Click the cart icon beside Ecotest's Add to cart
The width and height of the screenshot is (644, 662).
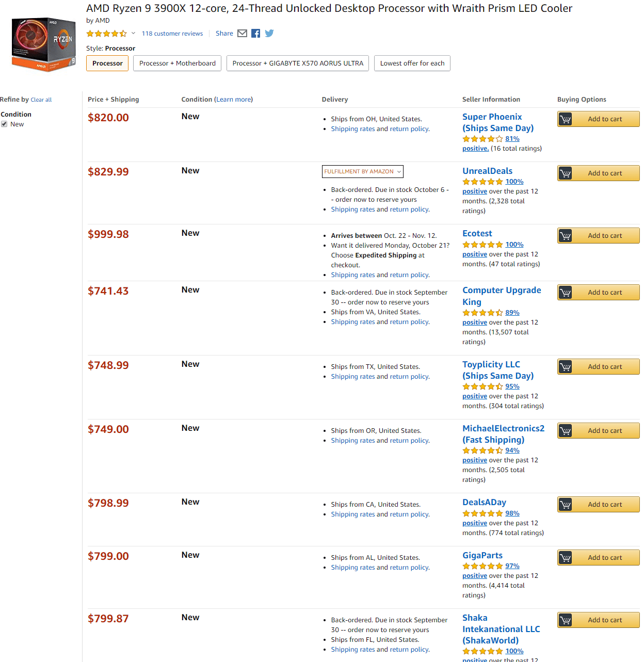566,235
